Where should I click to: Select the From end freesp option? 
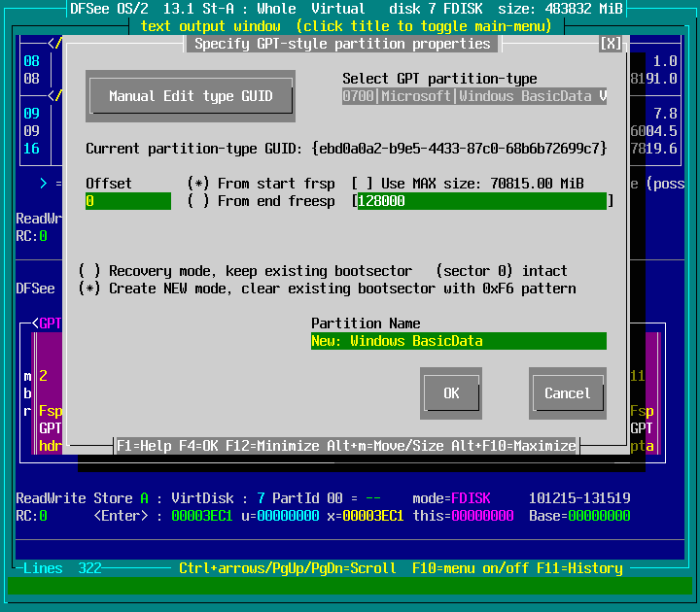pos(198,201)
